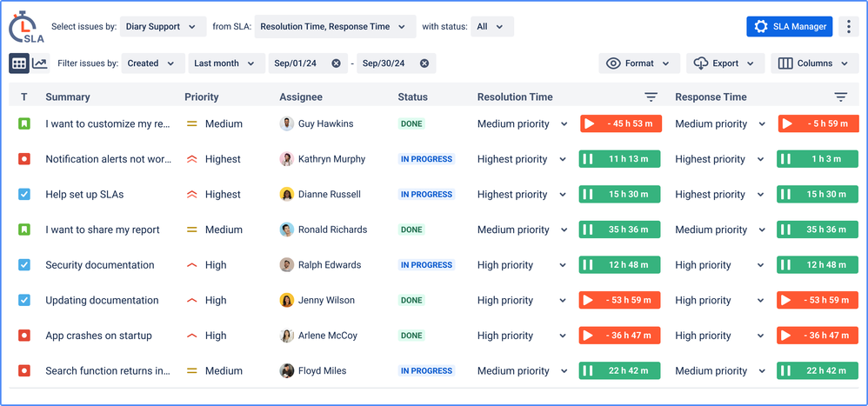Click task icon for Updating documentation
The image size is (868, 406).
[x=23, y=300]
